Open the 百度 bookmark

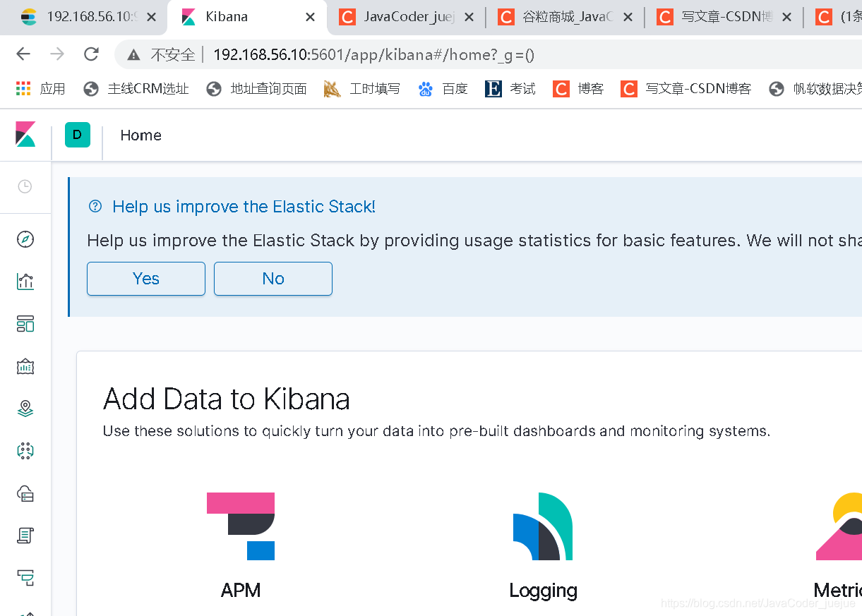pos(443,88)
